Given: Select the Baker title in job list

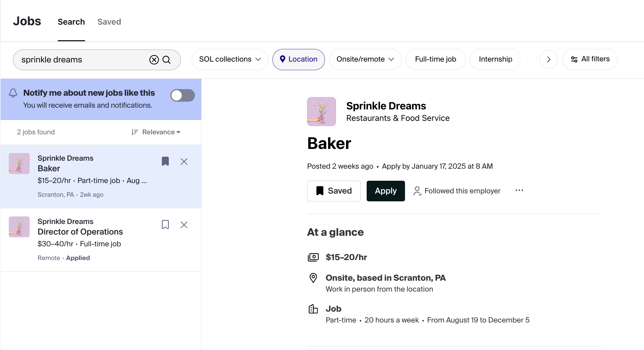Looking at the screenshot, I should coord(49,168).
